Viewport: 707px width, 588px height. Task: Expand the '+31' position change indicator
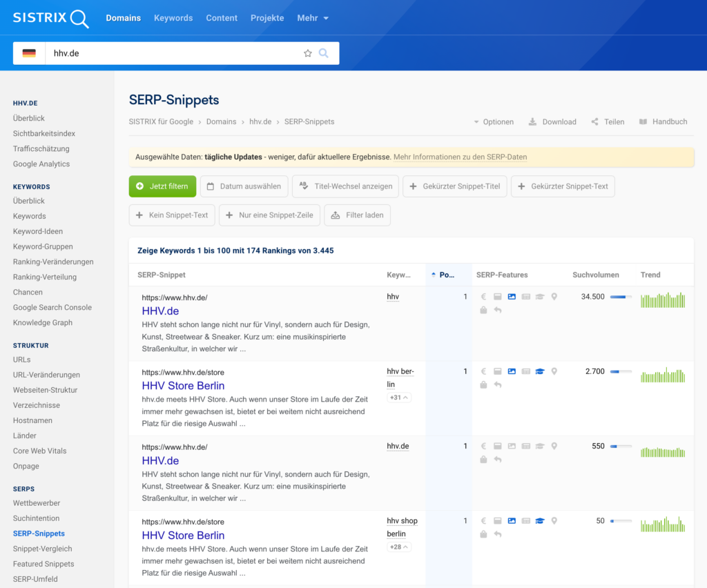pyautogui.click(x=399, y=397)
